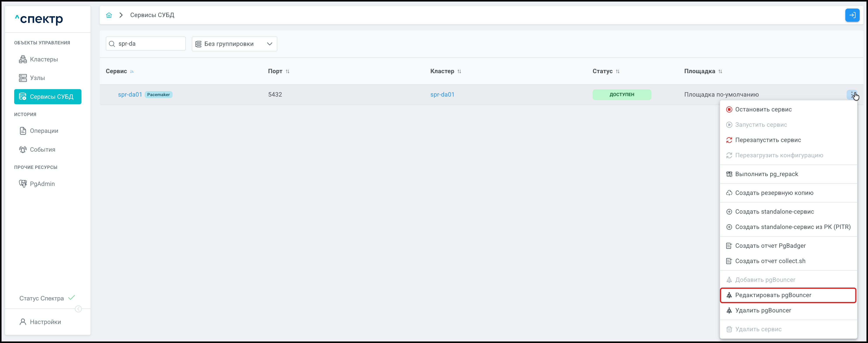This screenshot has width=868, height=343.
Task: Sort table by Кластер column
Action: pos(459,71)
